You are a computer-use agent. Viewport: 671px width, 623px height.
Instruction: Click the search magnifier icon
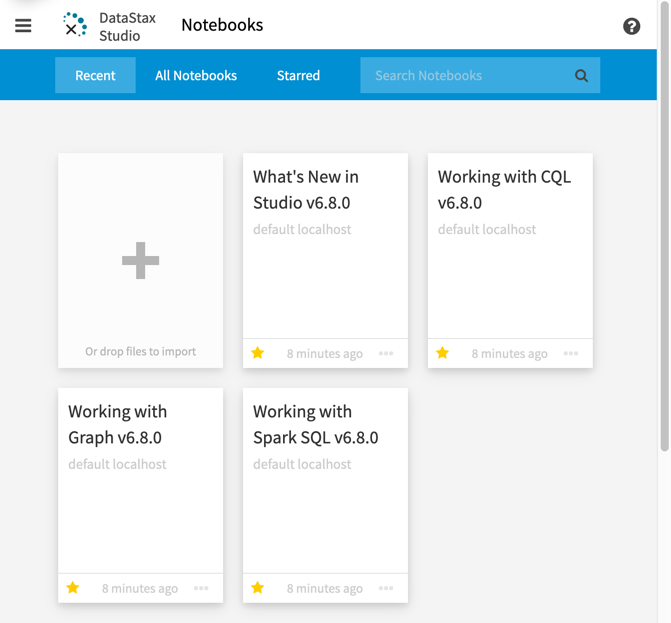(581, 76)
